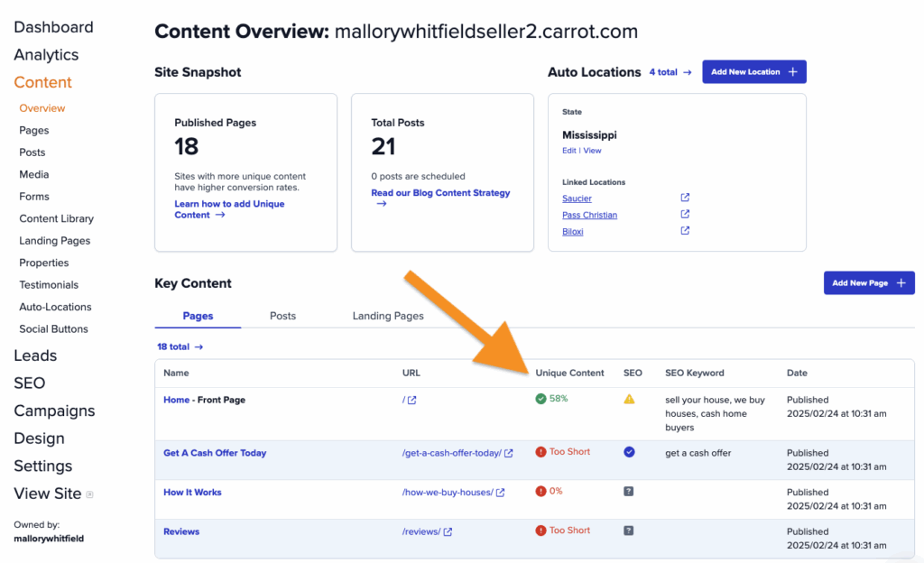
Task: Follow Learn how to add Unique Content link
Action: click(229, 209)
